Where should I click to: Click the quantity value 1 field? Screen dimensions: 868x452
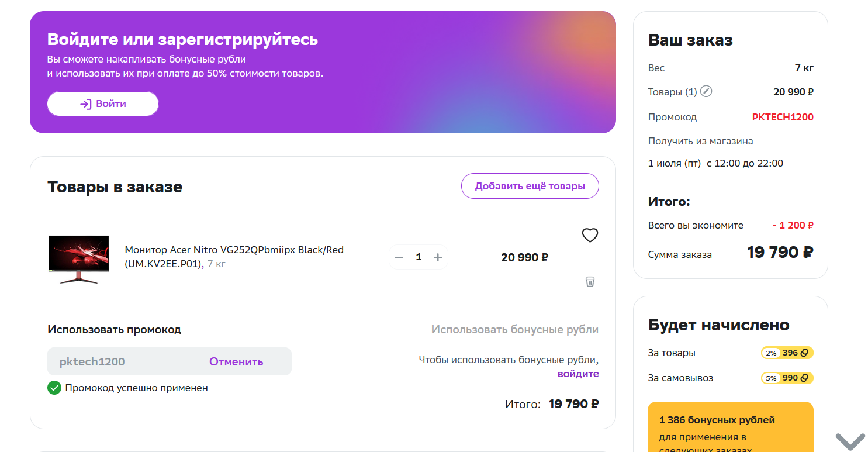pos(419,257)
